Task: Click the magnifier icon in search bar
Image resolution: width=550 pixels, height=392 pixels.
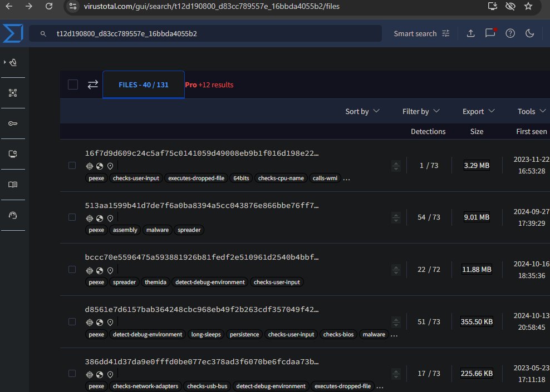Action: click(x=43, y=33)
